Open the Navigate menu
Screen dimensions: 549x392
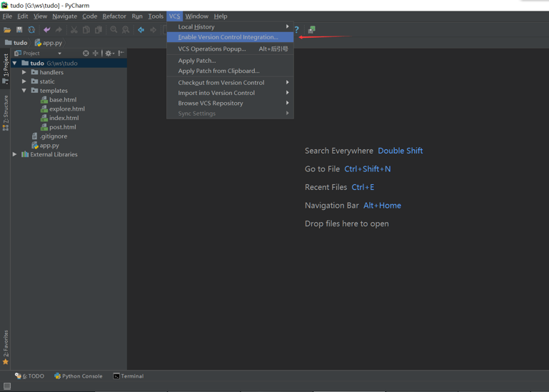coord(65,16)
